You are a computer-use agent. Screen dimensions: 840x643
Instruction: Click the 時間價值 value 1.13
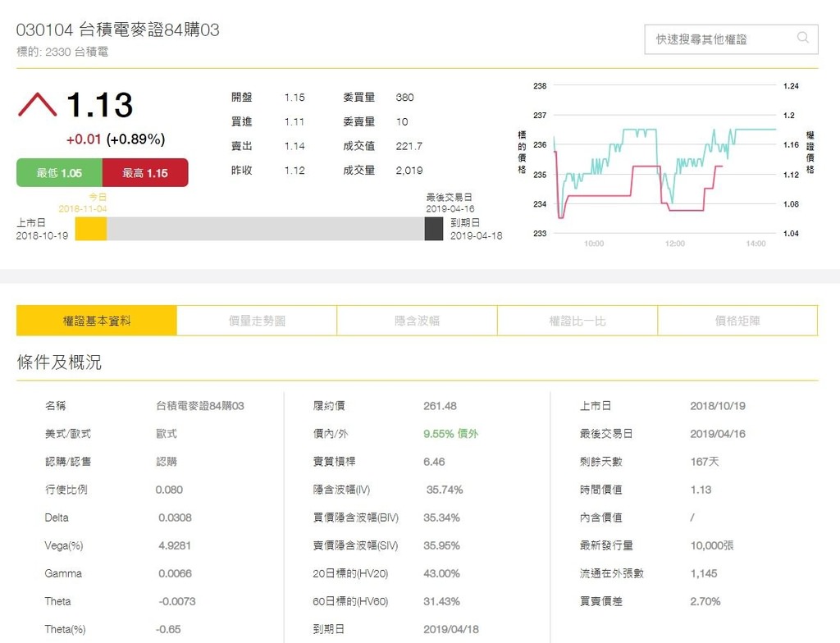tap(701, 490)
